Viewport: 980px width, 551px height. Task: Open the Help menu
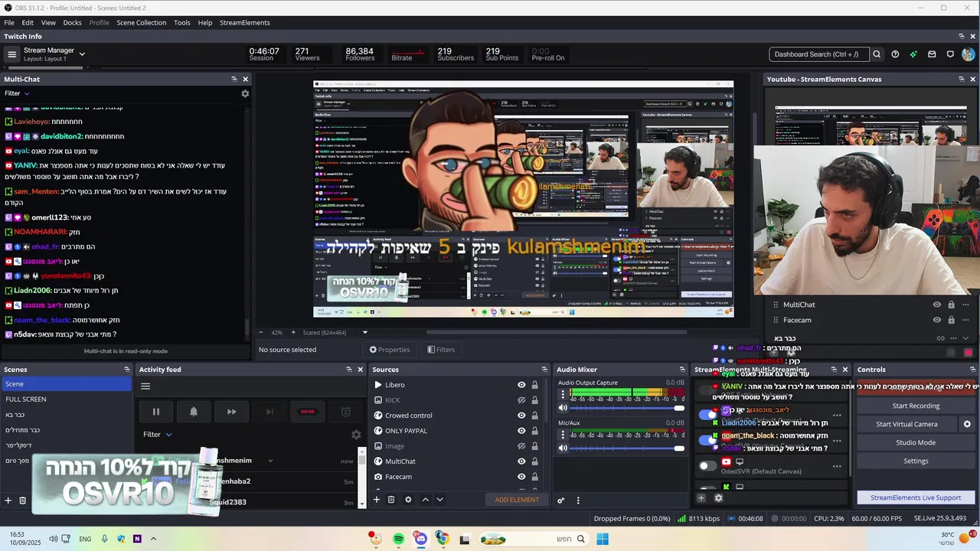pos(205,23)
